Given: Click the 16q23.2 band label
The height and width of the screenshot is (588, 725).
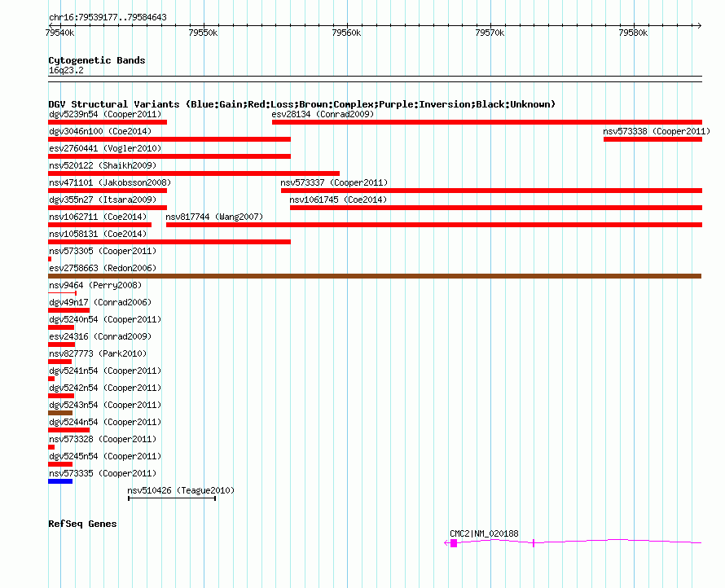Looking at the screenshot, I should [x=66, y=70].
